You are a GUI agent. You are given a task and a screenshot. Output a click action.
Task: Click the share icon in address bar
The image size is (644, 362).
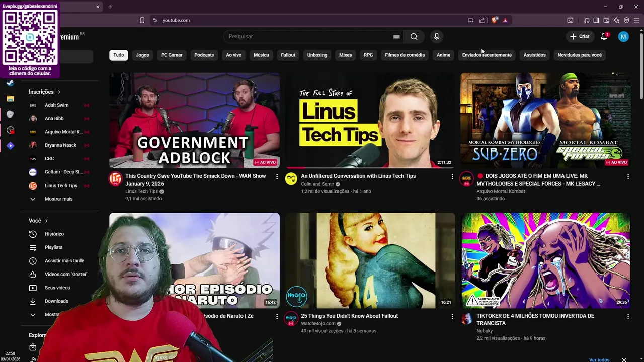point(482,20)
